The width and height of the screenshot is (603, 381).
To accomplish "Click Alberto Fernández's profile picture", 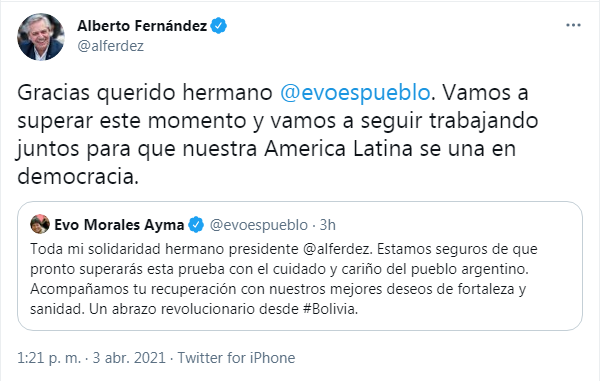I will click(40, 37).
